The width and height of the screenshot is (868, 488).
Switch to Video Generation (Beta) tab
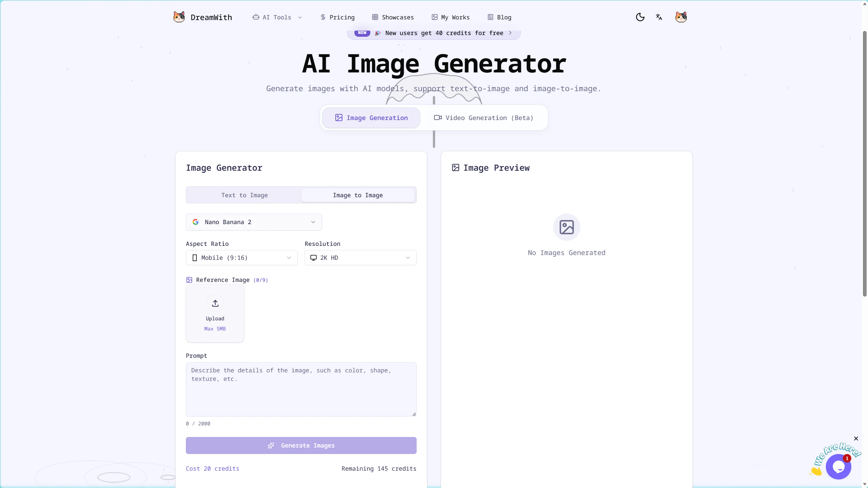click(x=483, y=118)
